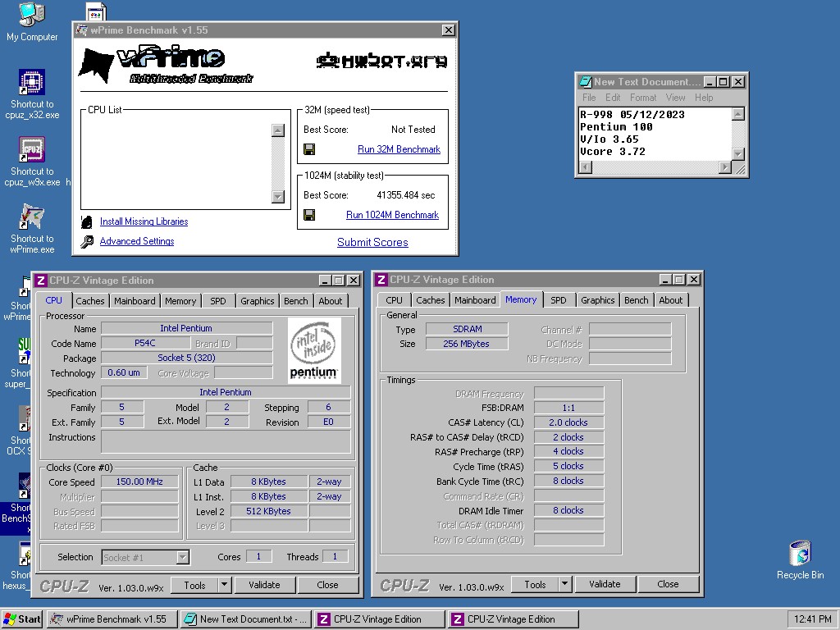Screen dimensions: 840x630
Task: Open the Edit menu in Notepad
Action: 612,98
